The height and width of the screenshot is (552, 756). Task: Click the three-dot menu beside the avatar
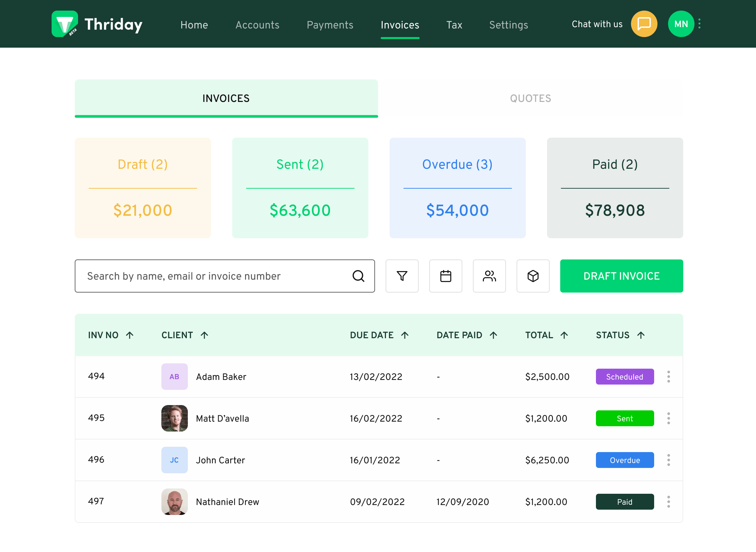pyautogui.click(x=699, y=24)
